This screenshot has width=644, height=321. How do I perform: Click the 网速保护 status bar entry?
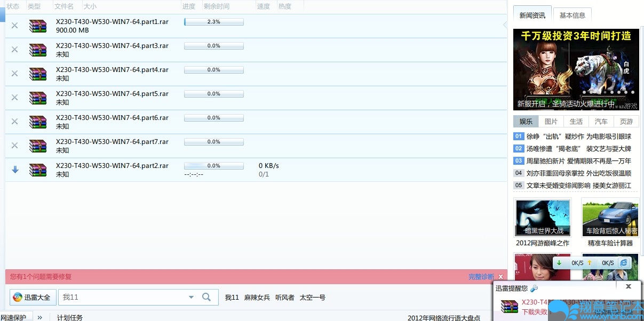tap(13, 318)
